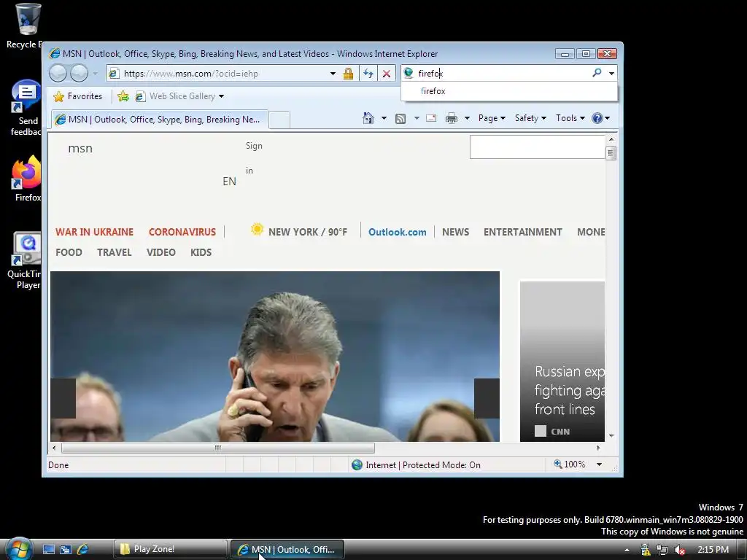Open the Help question mark menu
This screenshot has width=747, height=560.
coord(600,118)
